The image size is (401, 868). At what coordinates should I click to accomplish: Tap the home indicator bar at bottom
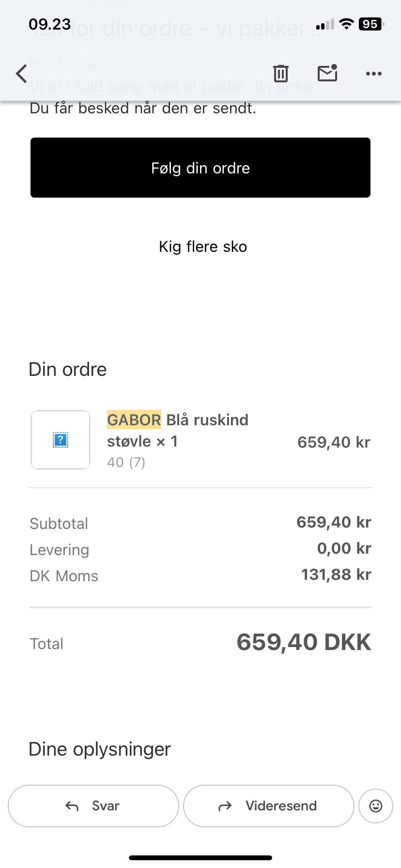[200, 858]
